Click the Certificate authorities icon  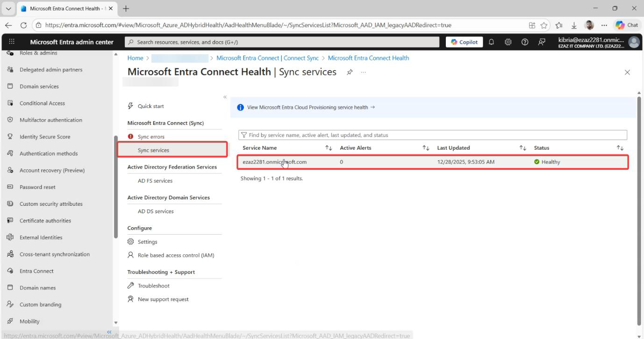(x=10, y=221)
